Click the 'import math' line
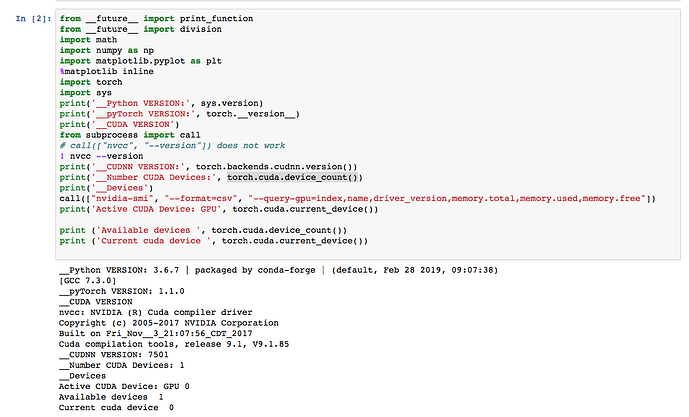689x417 pixels. click(x=88, y=40)
